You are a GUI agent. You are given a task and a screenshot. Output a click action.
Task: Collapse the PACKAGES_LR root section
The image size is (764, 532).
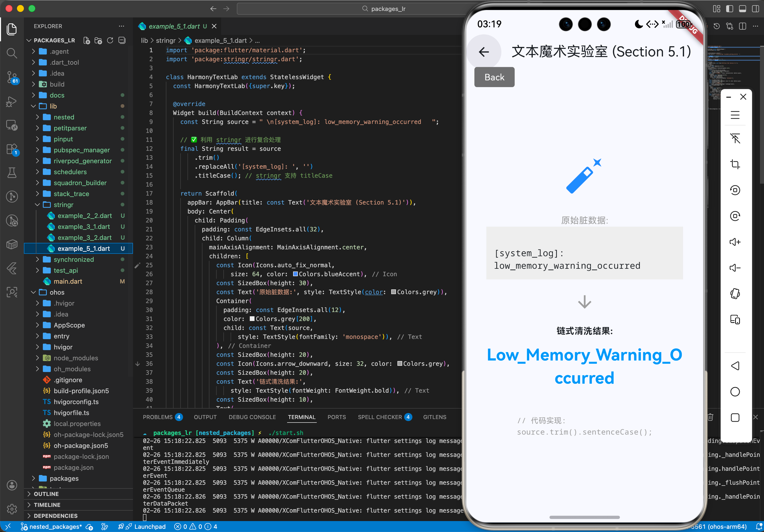point(54,41)
